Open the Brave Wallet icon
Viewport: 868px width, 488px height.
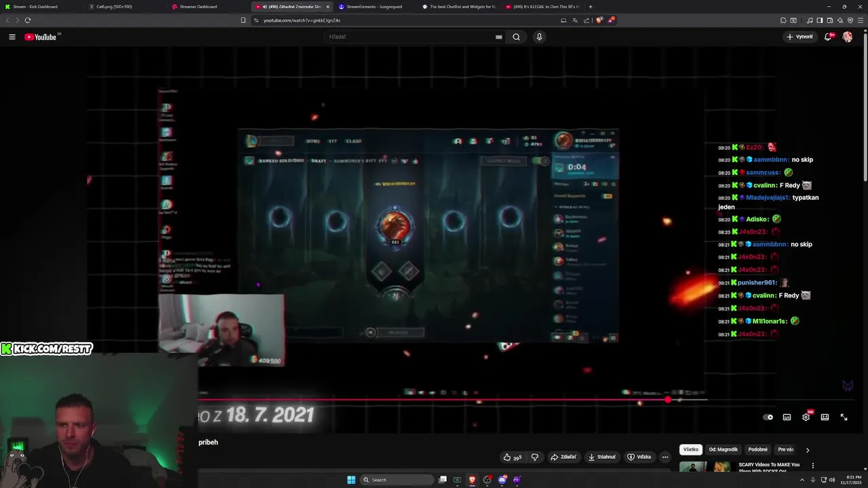[x=829, y=20]
